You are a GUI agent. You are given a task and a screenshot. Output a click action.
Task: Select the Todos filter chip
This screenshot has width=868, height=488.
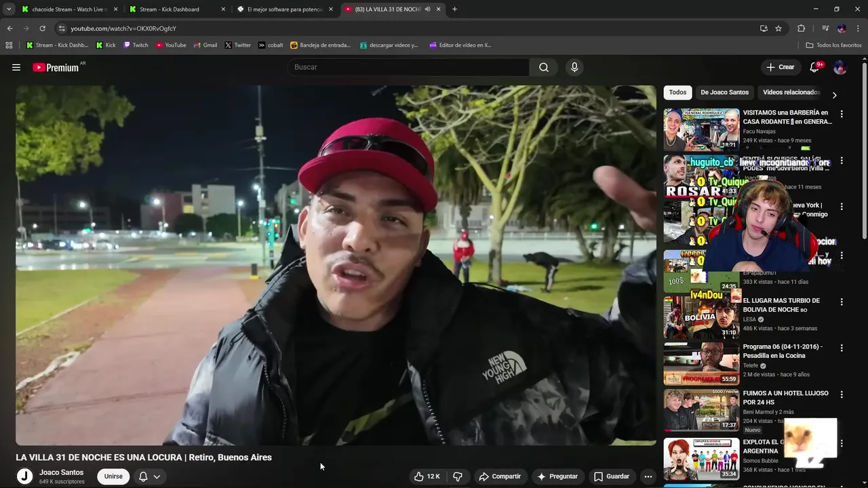pyautogui.click(x=677, y=92)
